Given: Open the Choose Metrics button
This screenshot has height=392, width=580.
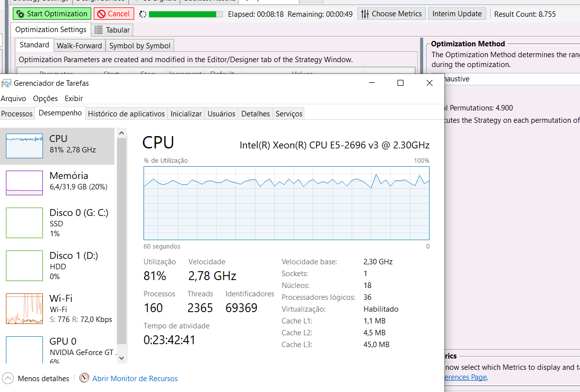Looking at the screenshot, I should (x=392, y=14).
